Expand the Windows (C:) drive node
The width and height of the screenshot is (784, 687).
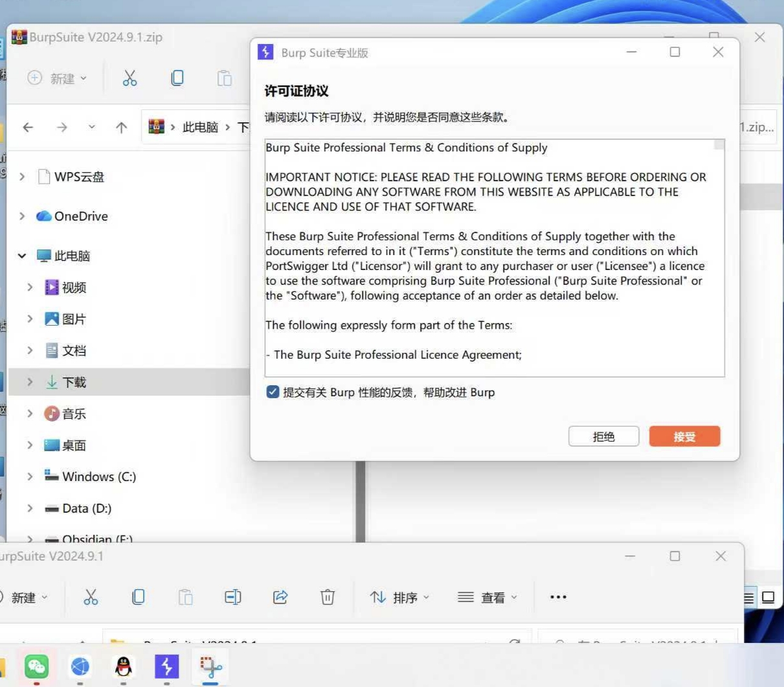coord(30,477)
